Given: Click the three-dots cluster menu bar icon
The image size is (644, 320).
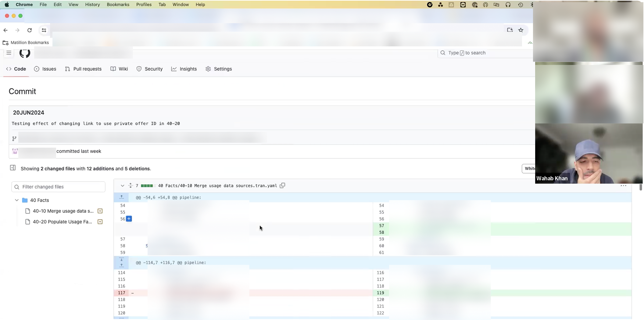Looking at the screenshot, I should tap(440, 5).
